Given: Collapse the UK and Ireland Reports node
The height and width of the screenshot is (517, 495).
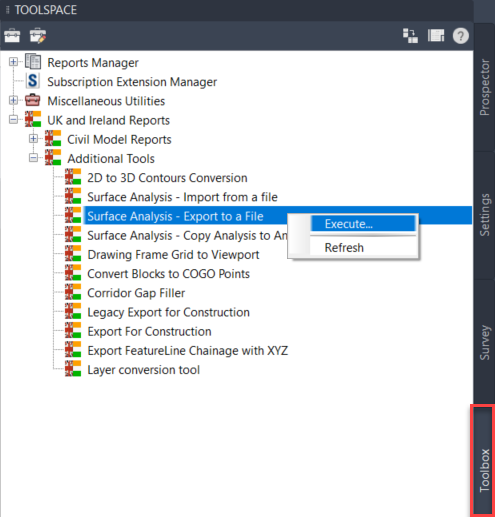Looking at the screenshot, I should tap(13, 120).
